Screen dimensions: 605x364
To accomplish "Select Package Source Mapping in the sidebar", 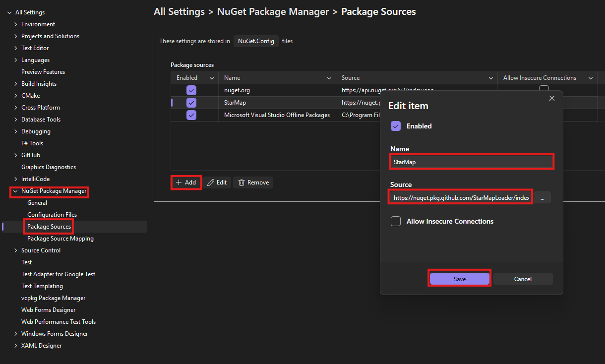I will click(x=60, y=238).
